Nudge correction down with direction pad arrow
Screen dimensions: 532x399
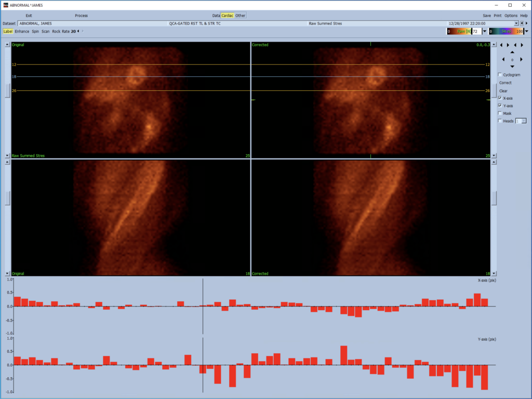(x=512, y=66)
